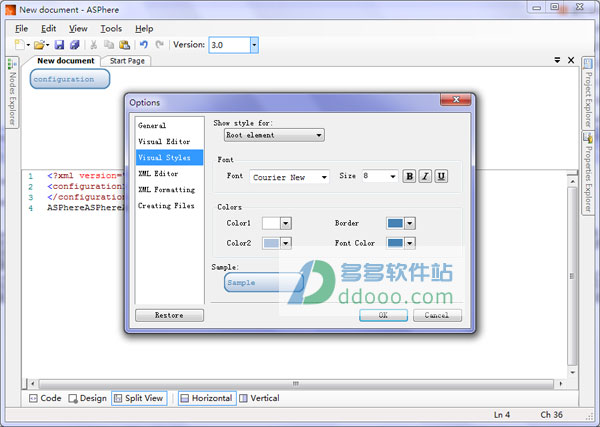Click the Font Color swatch
600x427 pixels.
(395, 243)
